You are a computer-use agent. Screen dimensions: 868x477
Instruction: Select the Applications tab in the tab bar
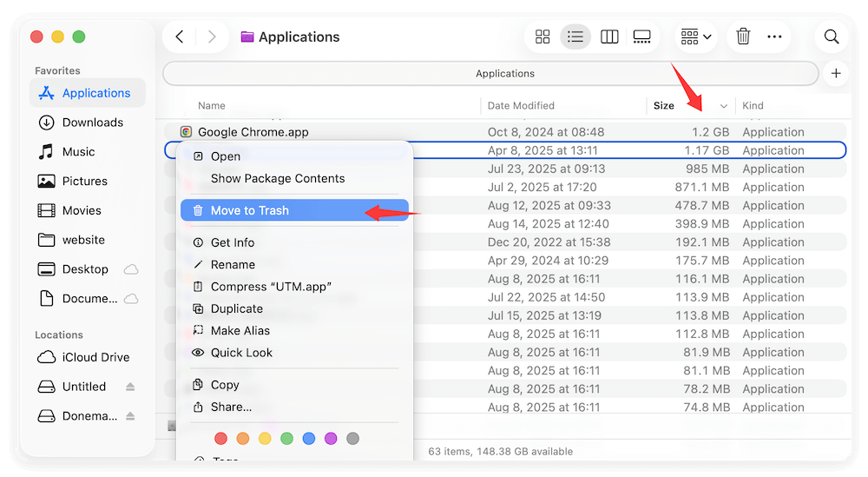(x=490, y=73)
